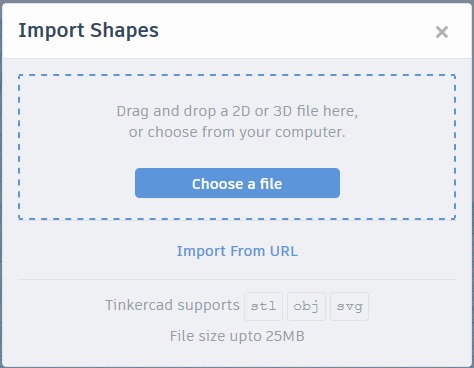Click the Import Shapes title text
The width and height of the screenshot is (474, 368).
tap(88, 30)
